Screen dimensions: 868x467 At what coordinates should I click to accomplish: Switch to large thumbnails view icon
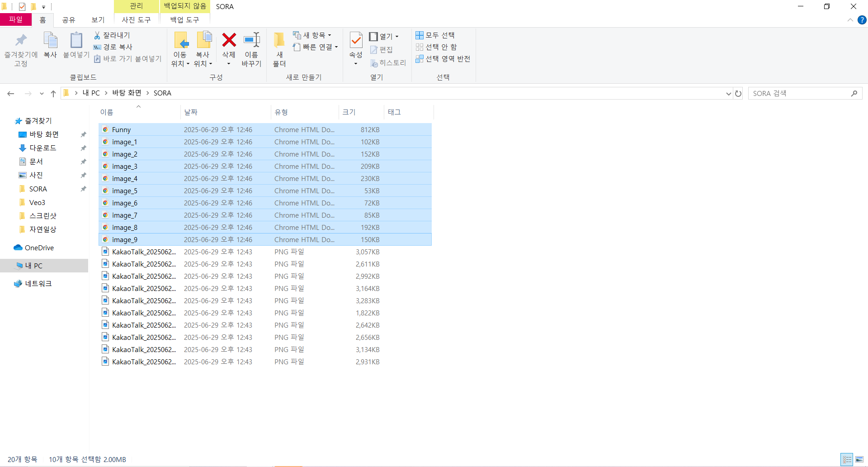[859, 459]
